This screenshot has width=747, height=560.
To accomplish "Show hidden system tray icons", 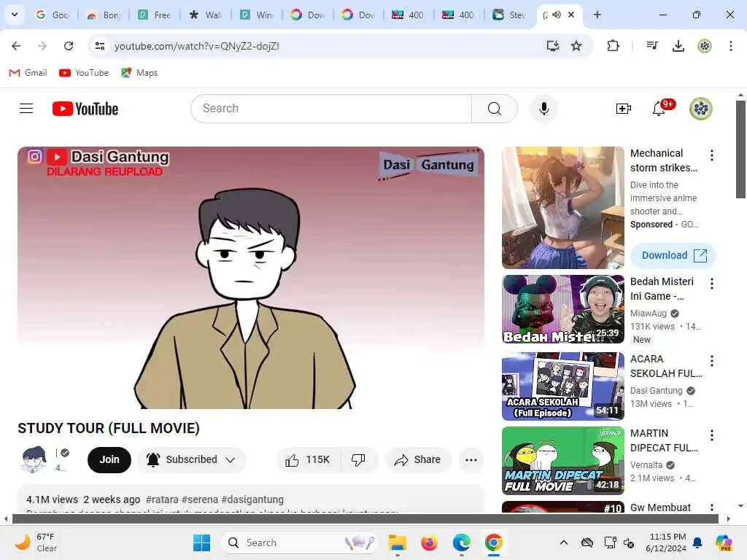I will click(564, 542).
